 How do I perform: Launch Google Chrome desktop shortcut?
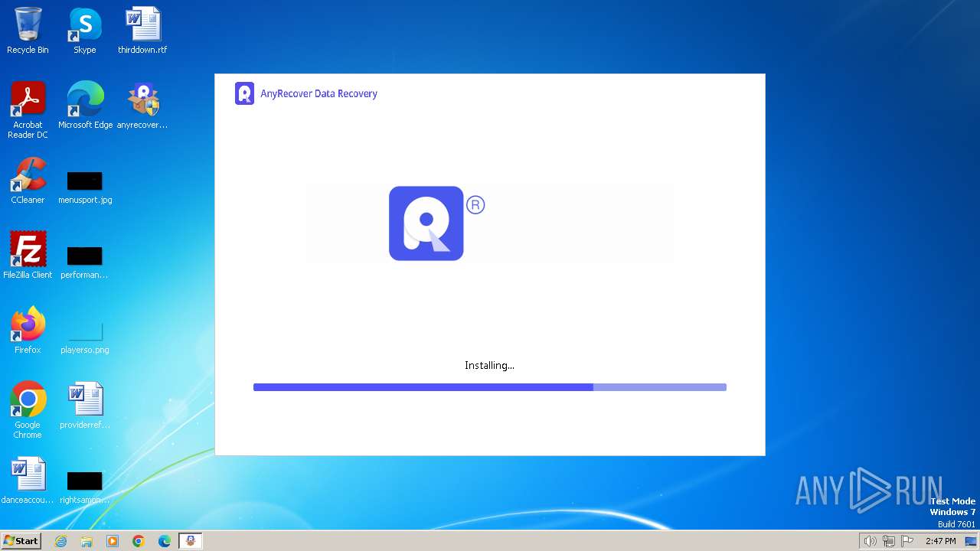(28, 410)
